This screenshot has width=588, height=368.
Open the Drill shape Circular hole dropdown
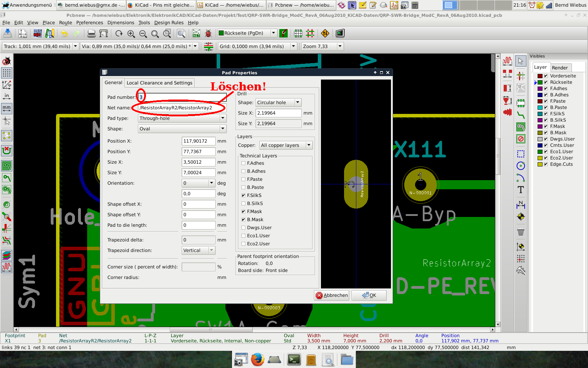click(x=278, y=103)
